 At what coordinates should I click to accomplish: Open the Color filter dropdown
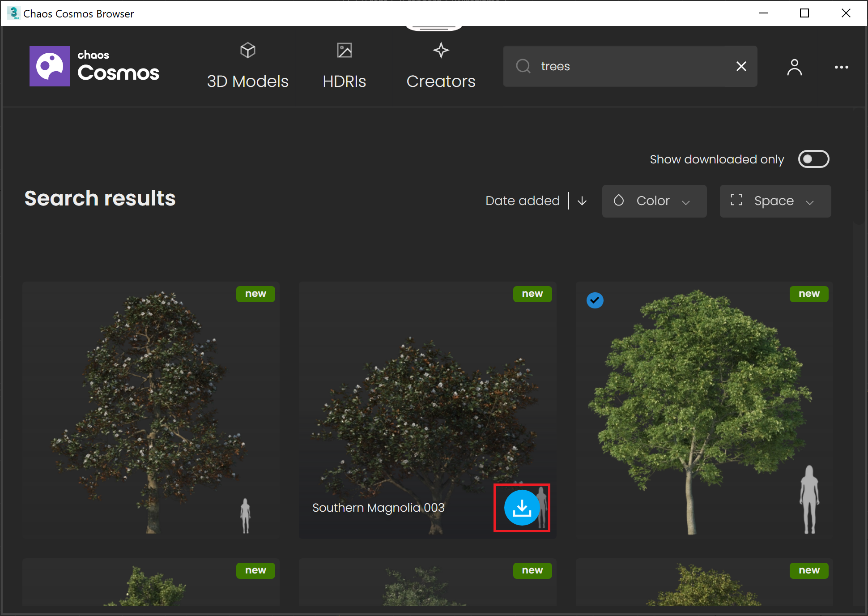point(654,201)
